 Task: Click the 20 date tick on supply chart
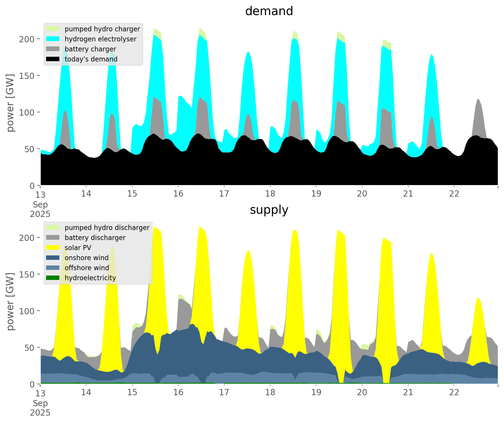pos(362,392)
